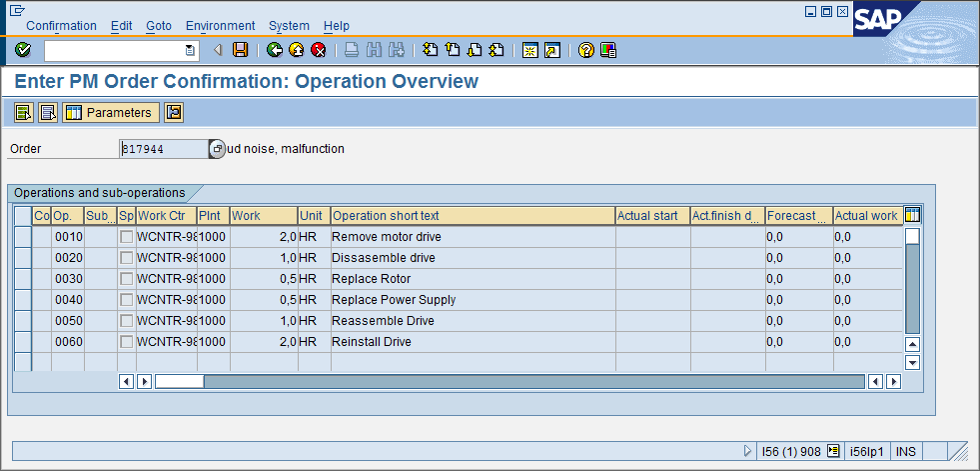
Task: Click the Actual start column header
Action: coord(653,216)
